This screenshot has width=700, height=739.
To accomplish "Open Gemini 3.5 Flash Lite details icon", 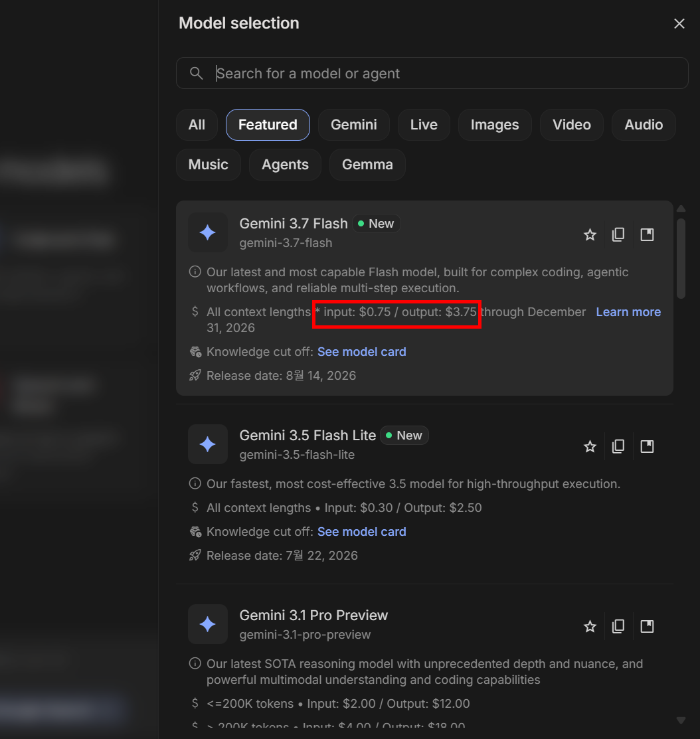I will 648,446.
